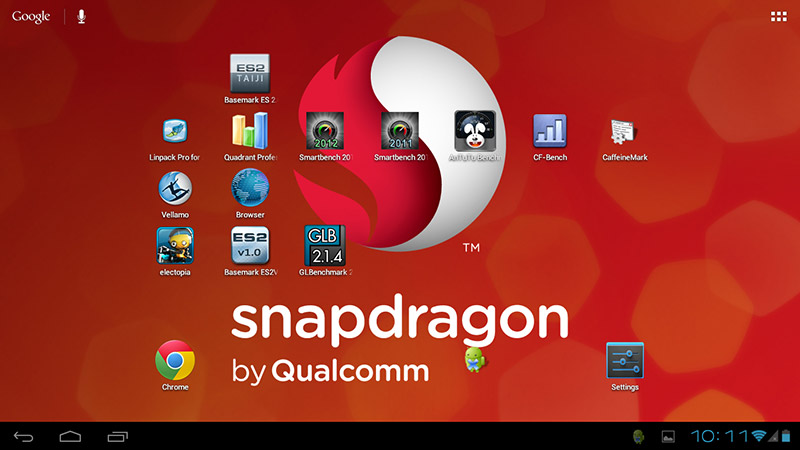Open picture notification in status bar

pos(668,437)
